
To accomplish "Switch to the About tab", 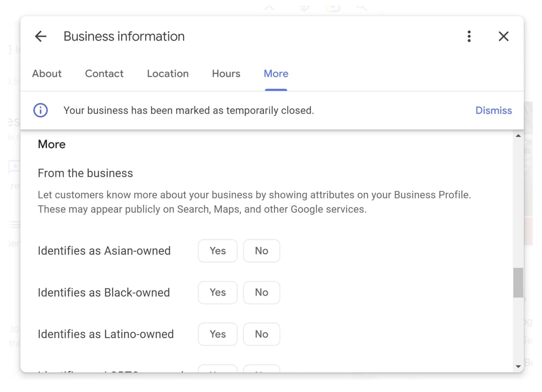I will pos(47,73).
